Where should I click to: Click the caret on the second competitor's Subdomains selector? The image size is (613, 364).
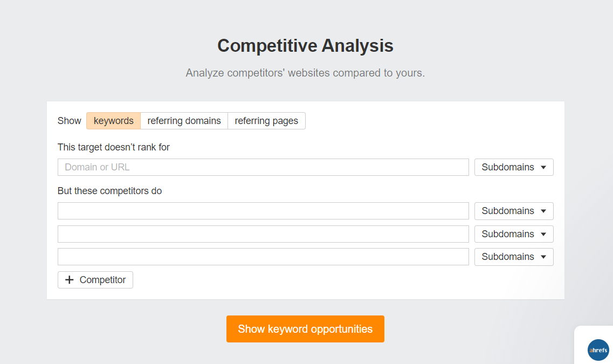544,233
